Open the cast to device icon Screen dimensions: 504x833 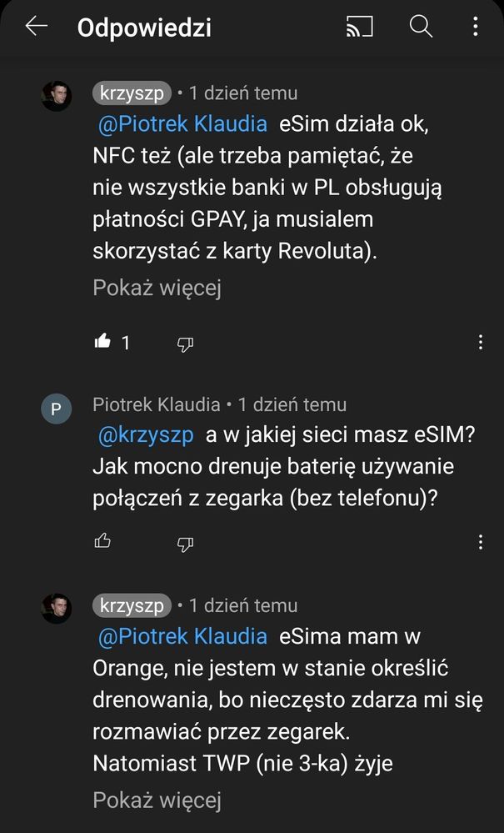pos(360,26)
